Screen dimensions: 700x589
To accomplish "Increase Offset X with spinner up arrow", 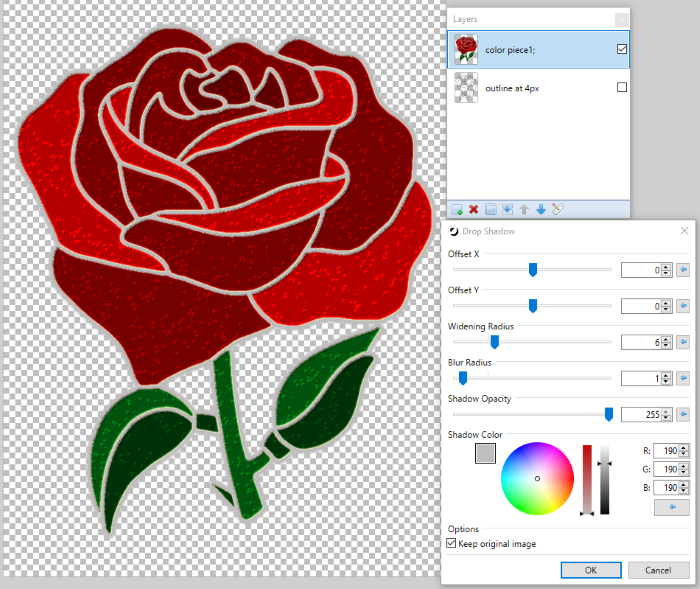I will (666, 267).
